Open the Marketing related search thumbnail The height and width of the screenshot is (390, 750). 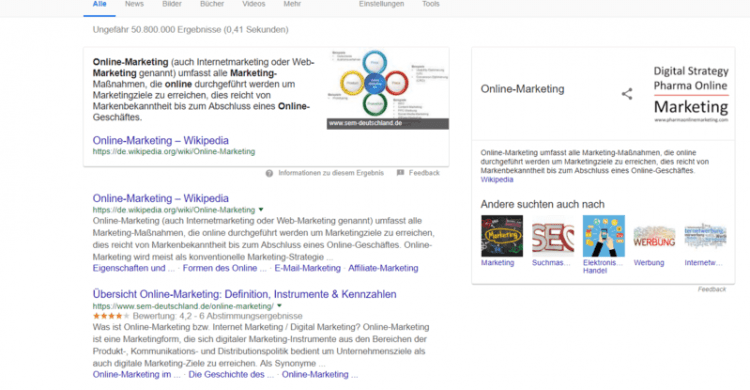click(x=502, y=236)
